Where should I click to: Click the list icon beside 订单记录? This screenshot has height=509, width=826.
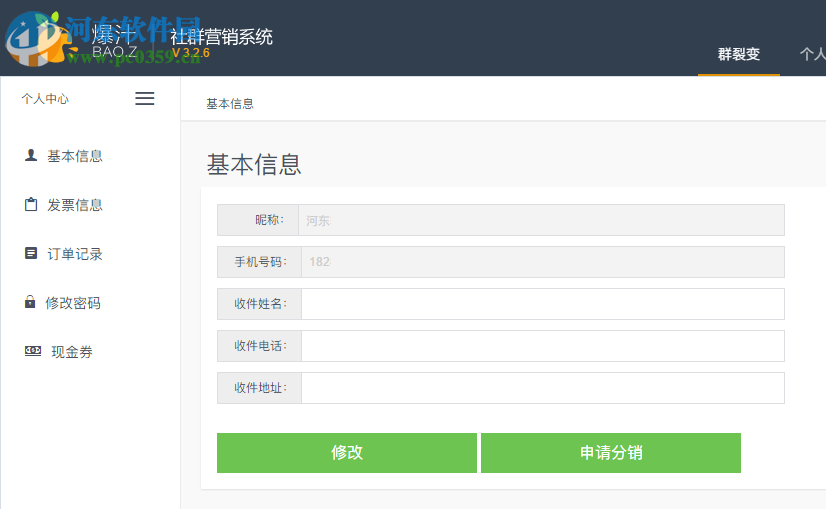[x=31, y=253]
